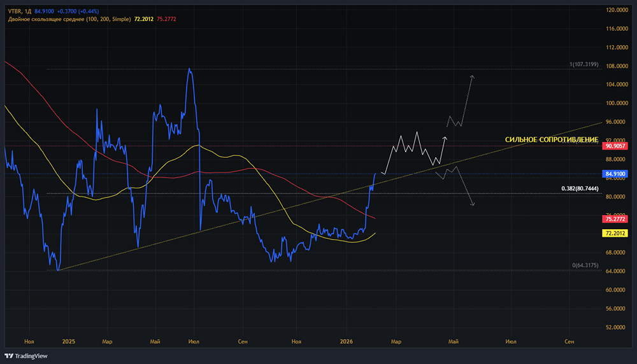
Task: Click the 100.0000 price scale tick
Action: click(617, 103)
